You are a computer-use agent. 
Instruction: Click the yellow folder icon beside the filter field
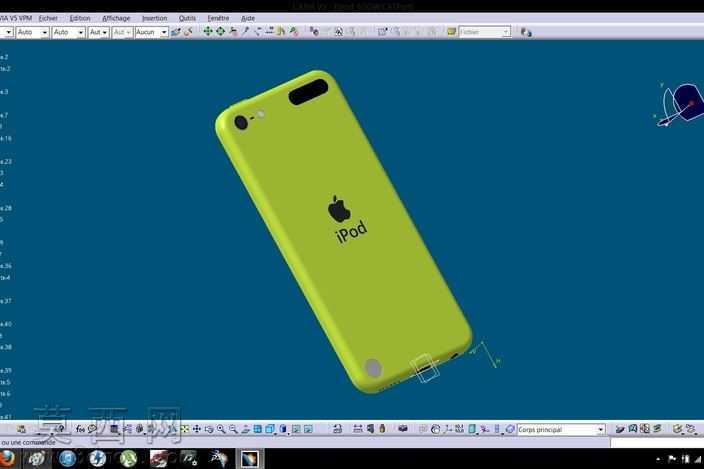451,31
